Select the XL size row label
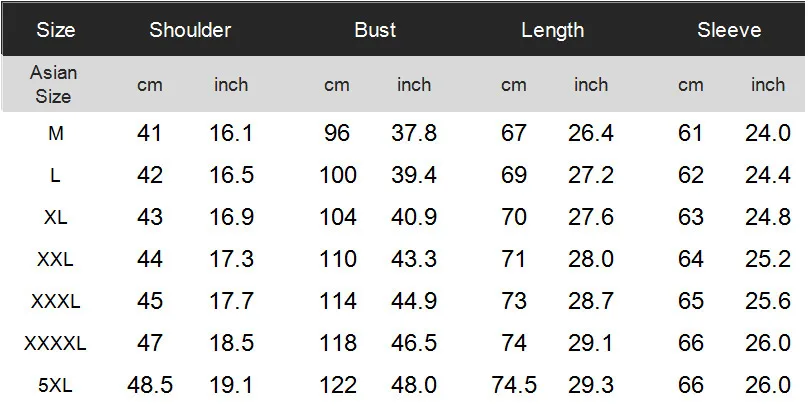 click(x=56, y=217)
